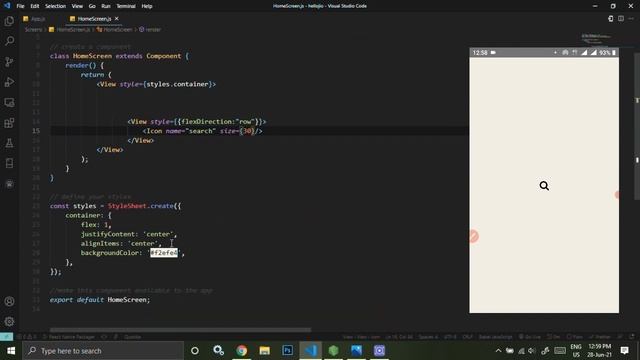Click the VS Code logo in title bar
Image resolution: width=640 pixels, height=360 pixels.
coord(7,6)
